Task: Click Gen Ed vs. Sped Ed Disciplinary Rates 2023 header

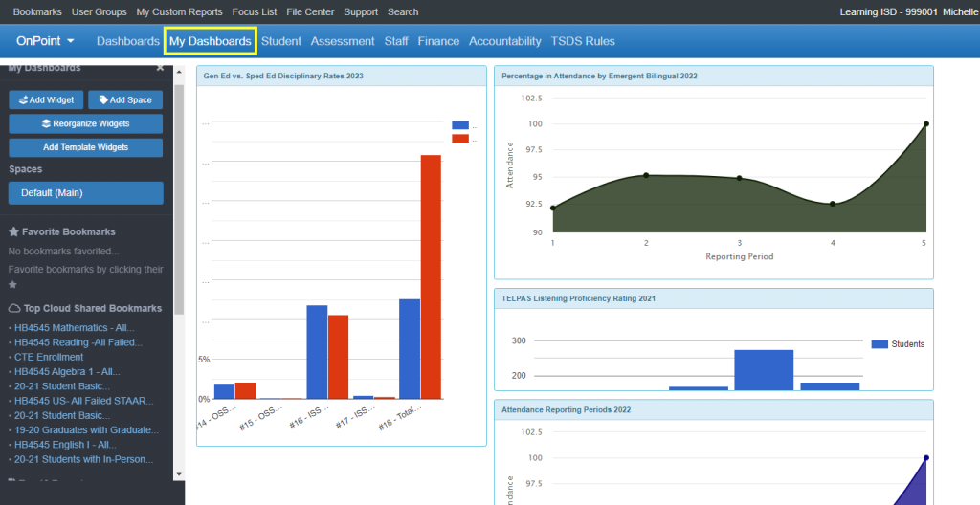Action: click(342, 76)
